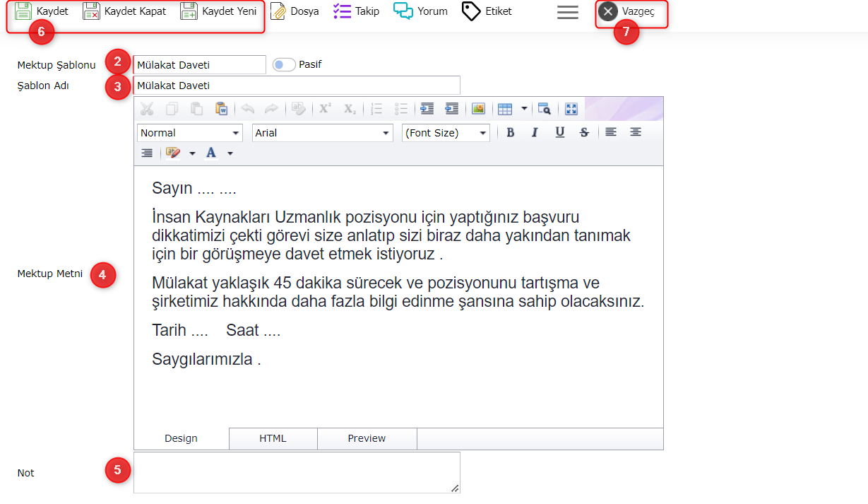Open the Yorum comments button

tap(421, 11)
